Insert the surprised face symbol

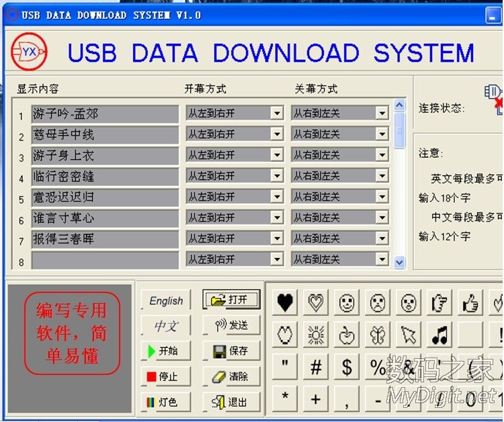point(409,302)
